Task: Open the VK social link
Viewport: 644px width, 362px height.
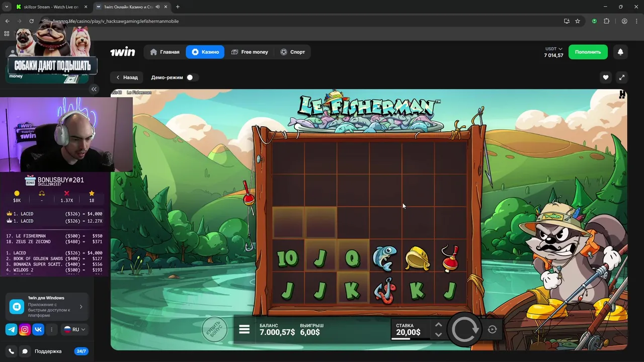Action: pos(38,330)
